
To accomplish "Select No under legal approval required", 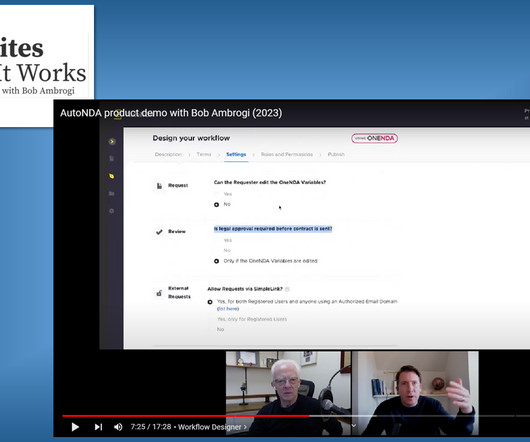I will point(223,250).
